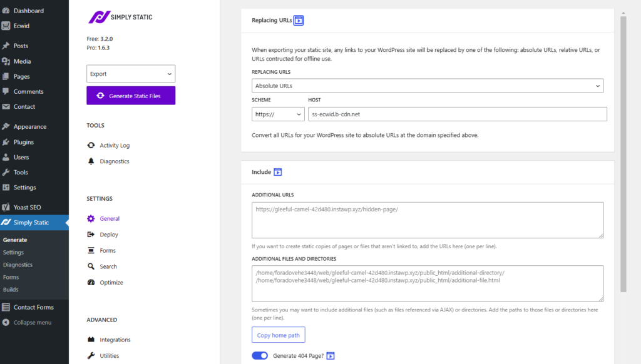Screen dimensions: 641x364
Task: Click the Ecwid store icon
Action: pyautogui.click(x=6, y=26)
